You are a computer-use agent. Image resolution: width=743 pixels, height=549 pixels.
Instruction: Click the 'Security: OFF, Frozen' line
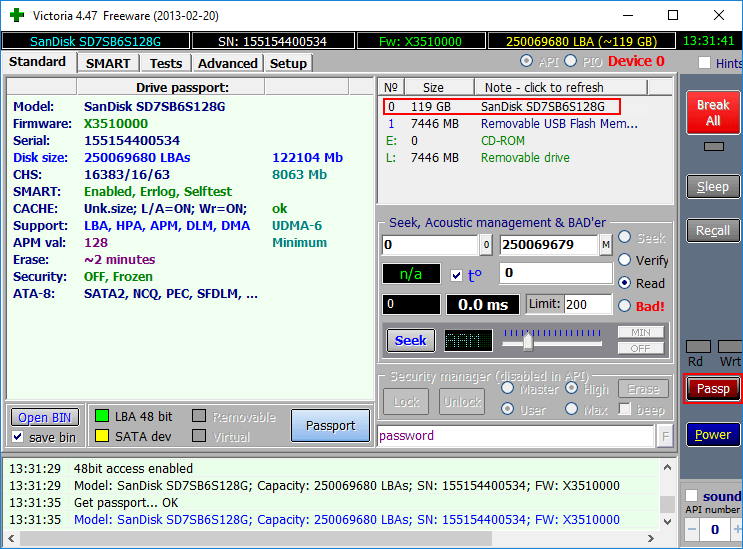83,277
